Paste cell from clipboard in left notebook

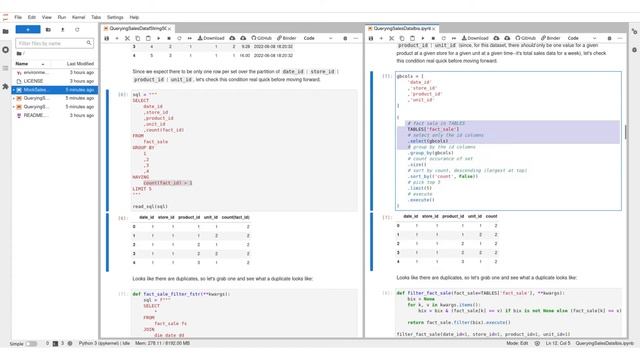pyautogui.click(x=148, y=38)
